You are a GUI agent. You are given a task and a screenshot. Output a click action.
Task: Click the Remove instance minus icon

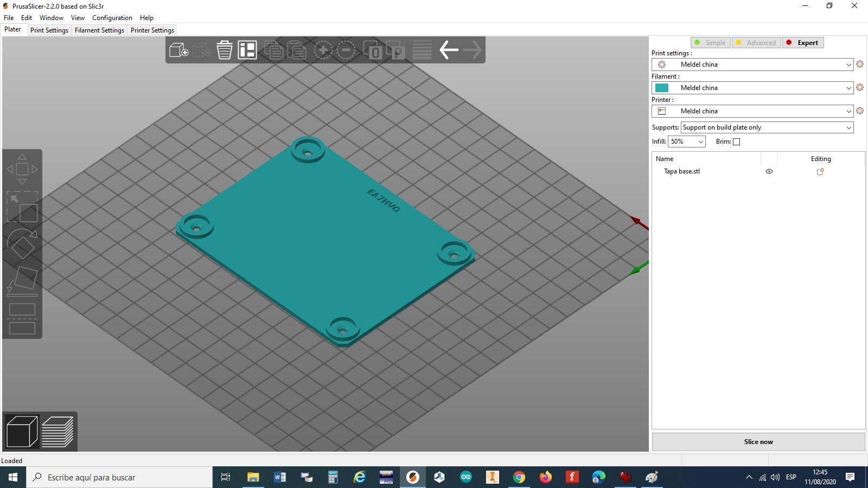tap(346, 50)
